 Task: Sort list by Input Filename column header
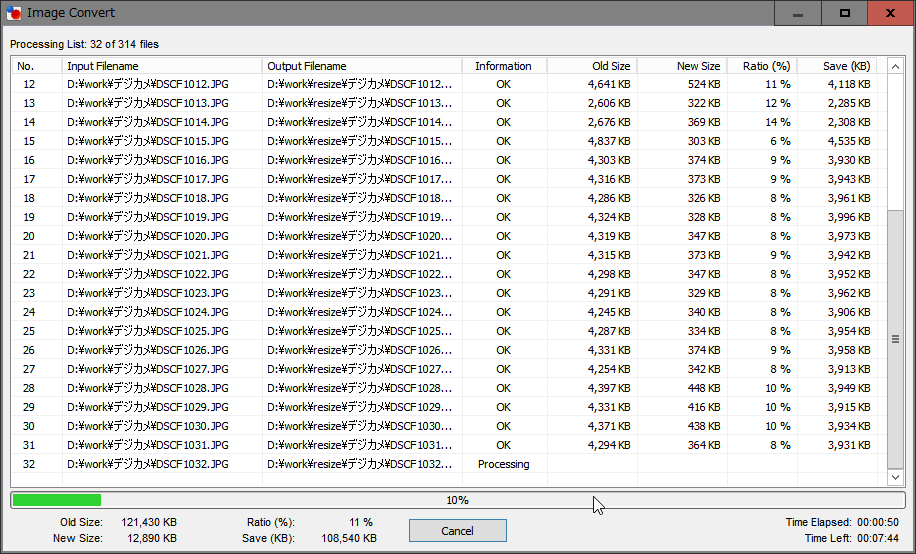coord(162,66)
